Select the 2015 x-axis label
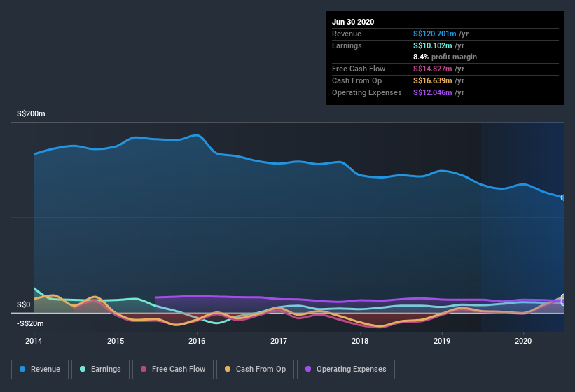Image resolution: width=575 pixels, height=392 pixels. (116, 341)
